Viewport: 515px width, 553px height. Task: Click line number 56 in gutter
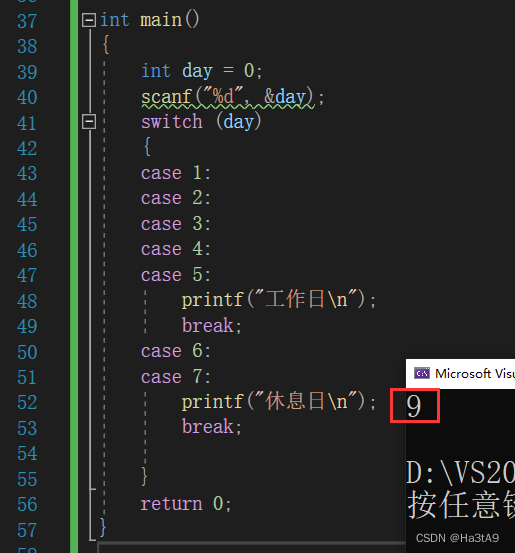27,504
